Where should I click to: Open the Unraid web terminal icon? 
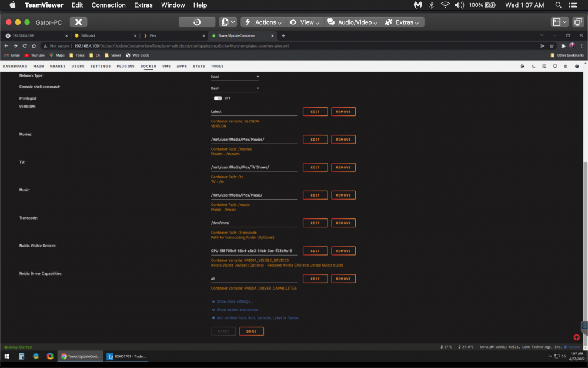(533, 67)
